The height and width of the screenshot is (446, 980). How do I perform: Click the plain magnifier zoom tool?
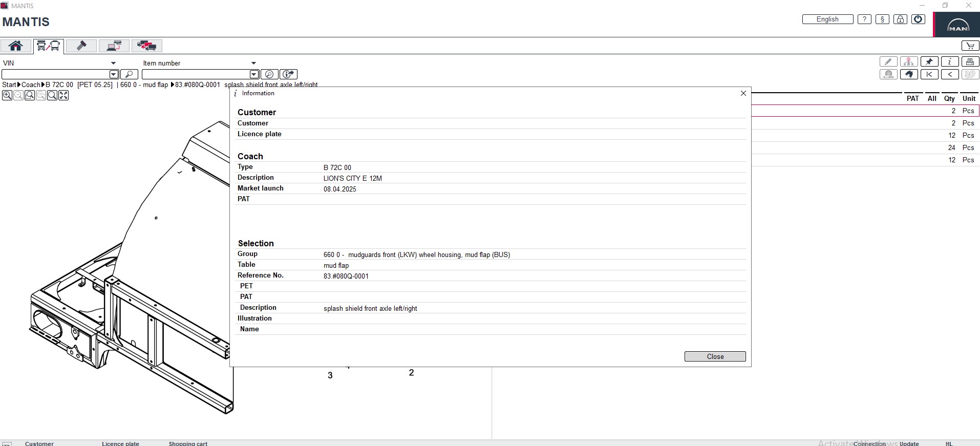pos(52,95)
